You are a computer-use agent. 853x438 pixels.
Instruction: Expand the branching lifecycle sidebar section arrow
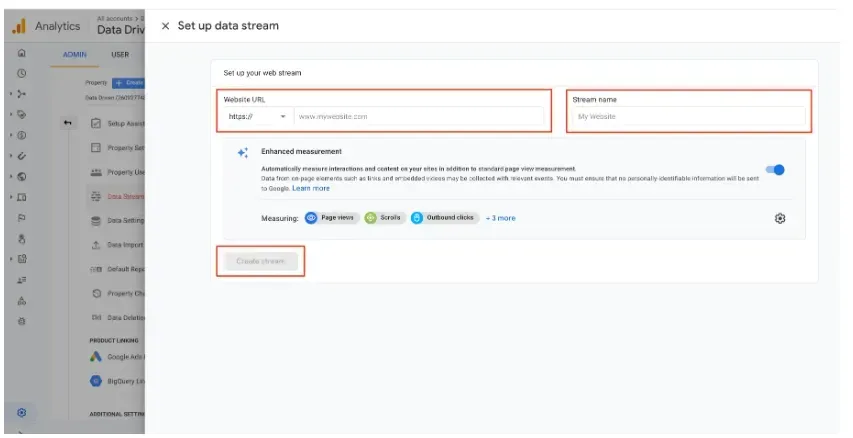click(x=11, y=94)
